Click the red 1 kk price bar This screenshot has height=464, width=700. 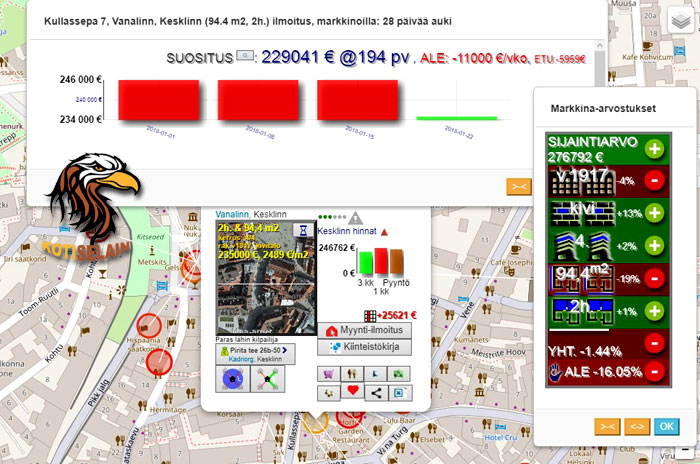[381, 261]
